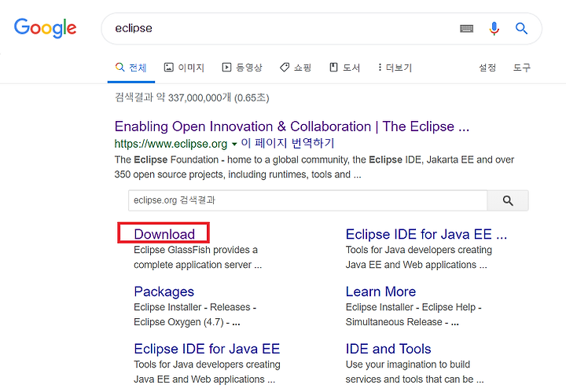Click the 검색결과 약 337,000,000개 result count
Screen dimensions: 566x392
coord(192,97)
